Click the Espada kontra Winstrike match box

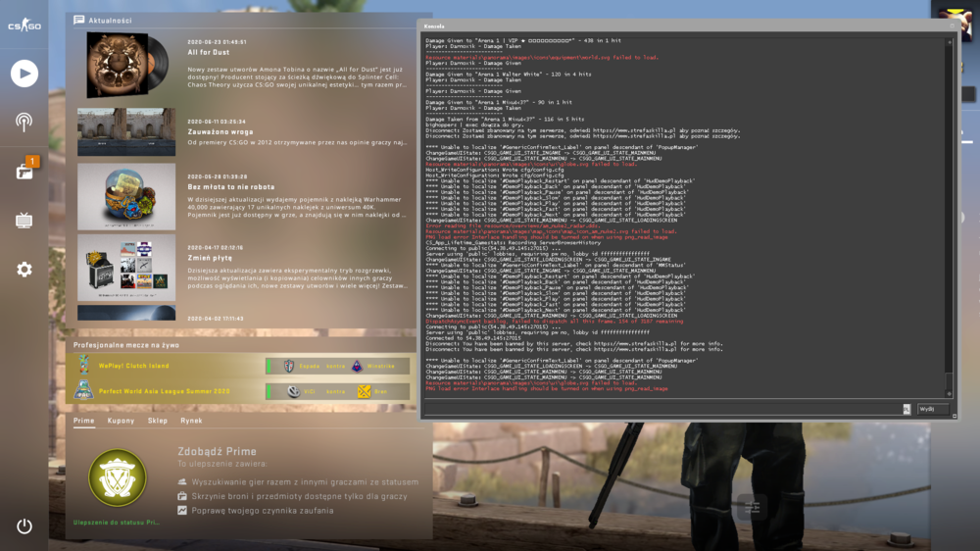(x=337, y=366)
